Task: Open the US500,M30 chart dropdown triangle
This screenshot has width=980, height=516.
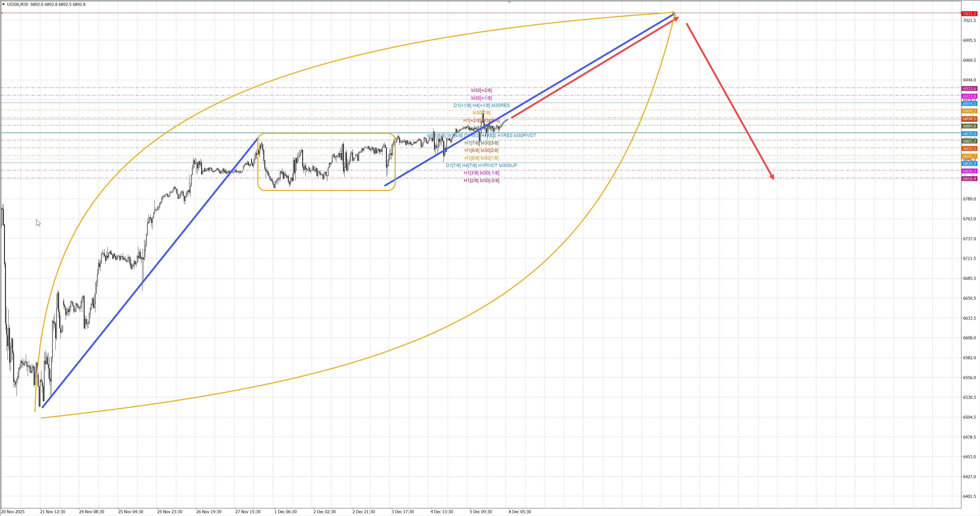Action: point(3,4)
